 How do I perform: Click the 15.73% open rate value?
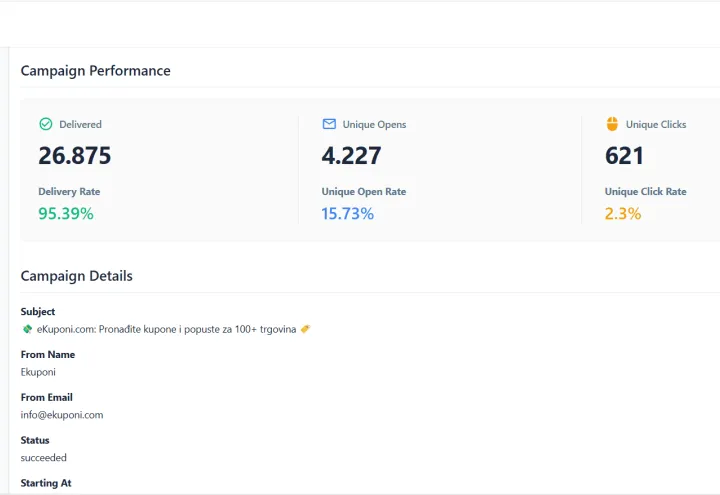point(348,214)
